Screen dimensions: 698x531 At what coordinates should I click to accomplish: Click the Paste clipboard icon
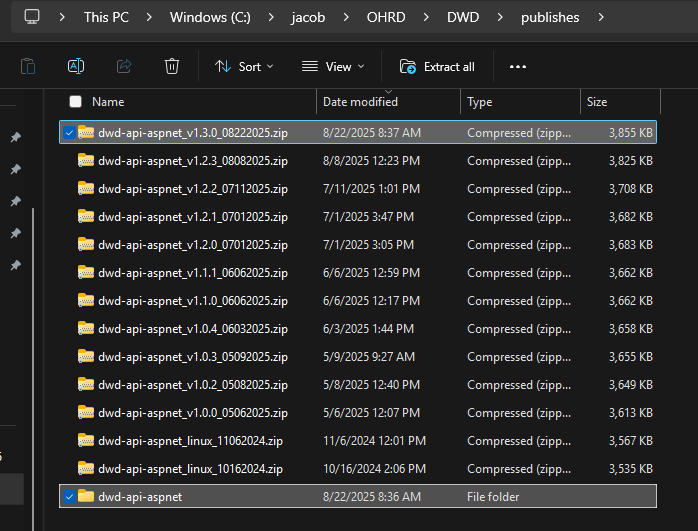(28, 67)
